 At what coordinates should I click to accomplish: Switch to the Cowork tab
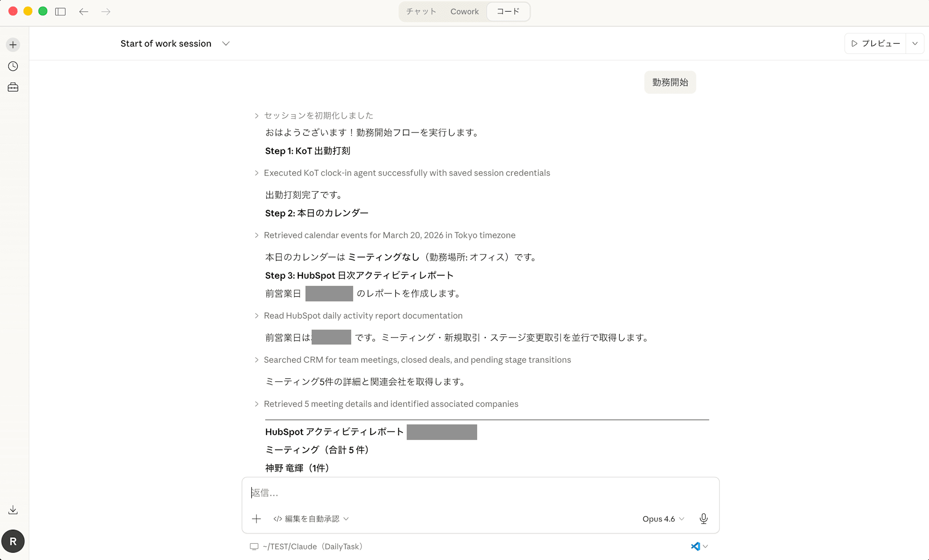coord(464,11)
